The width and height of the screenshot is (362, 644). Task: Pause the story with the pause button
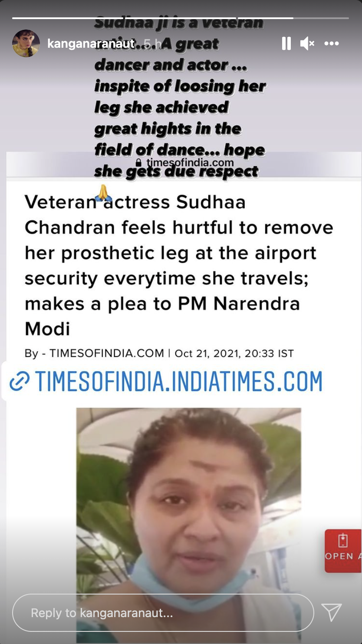pos(286,43)
